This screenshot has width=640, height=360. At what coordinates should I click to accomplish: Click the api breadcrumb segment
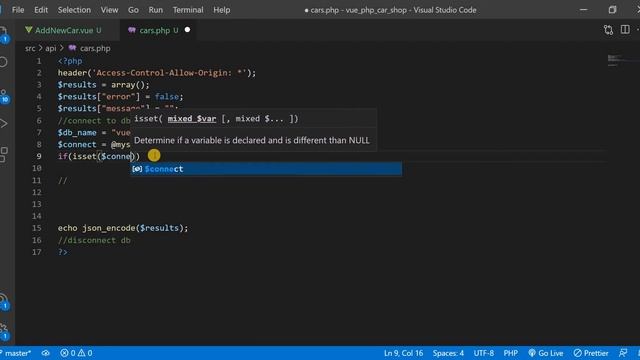(51, 48)
